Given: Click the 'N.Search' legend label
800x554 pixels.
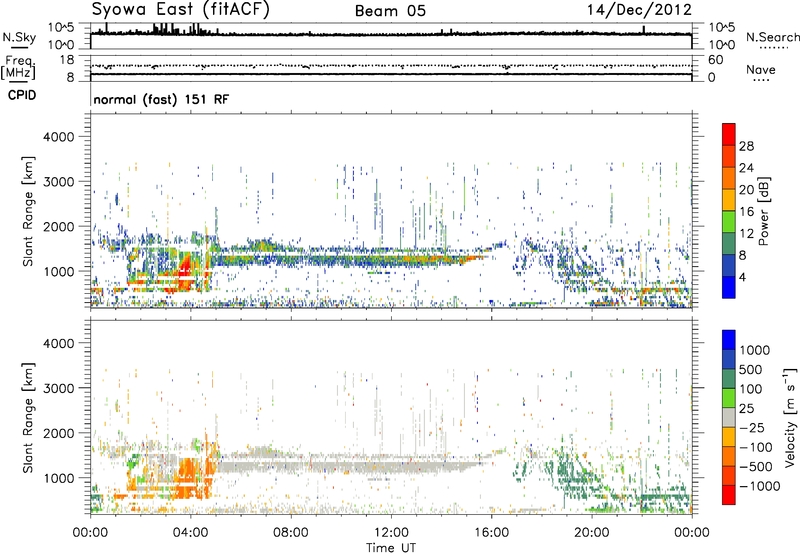Looking at the screenshot, I should (773, 37).
